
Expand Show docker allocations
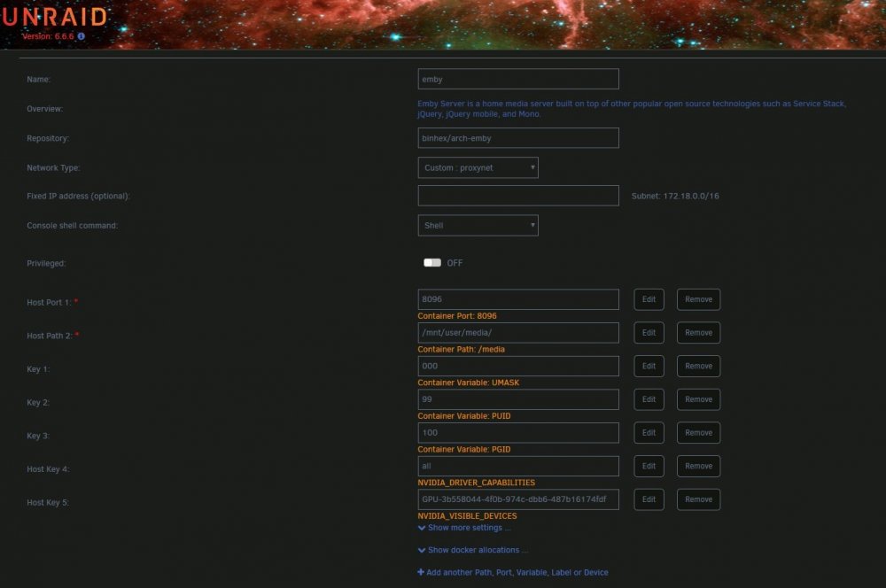pos(473,550)
